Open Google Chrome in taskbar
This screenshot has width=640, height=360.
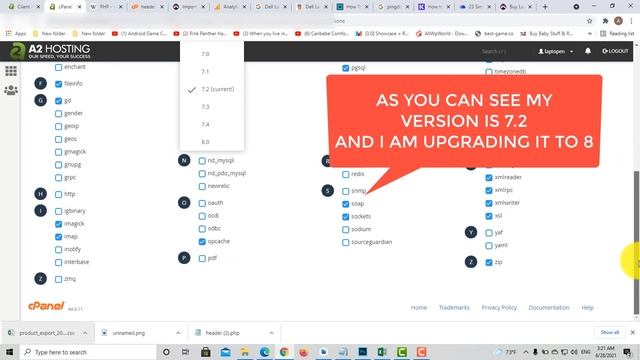(x=284, y=352)
